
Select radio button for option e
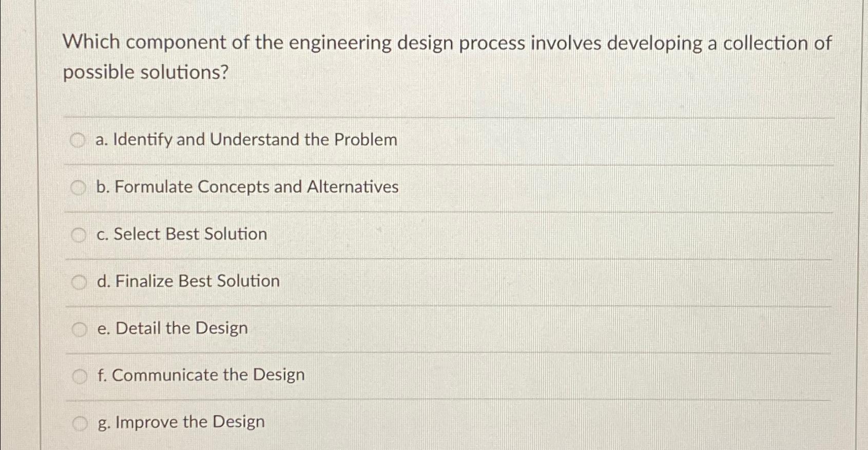pos(79,328)
